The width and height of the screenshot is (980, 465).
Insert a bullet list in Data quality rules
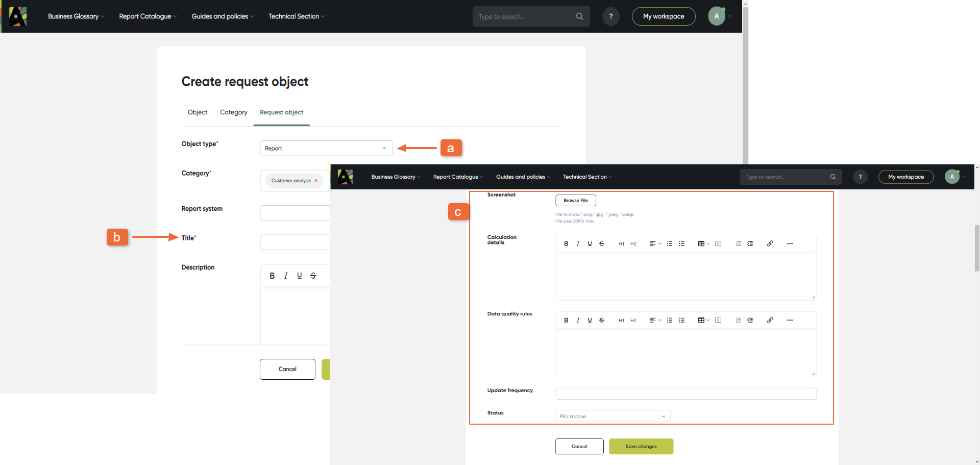pyautogui.click(x=682, y=320)
